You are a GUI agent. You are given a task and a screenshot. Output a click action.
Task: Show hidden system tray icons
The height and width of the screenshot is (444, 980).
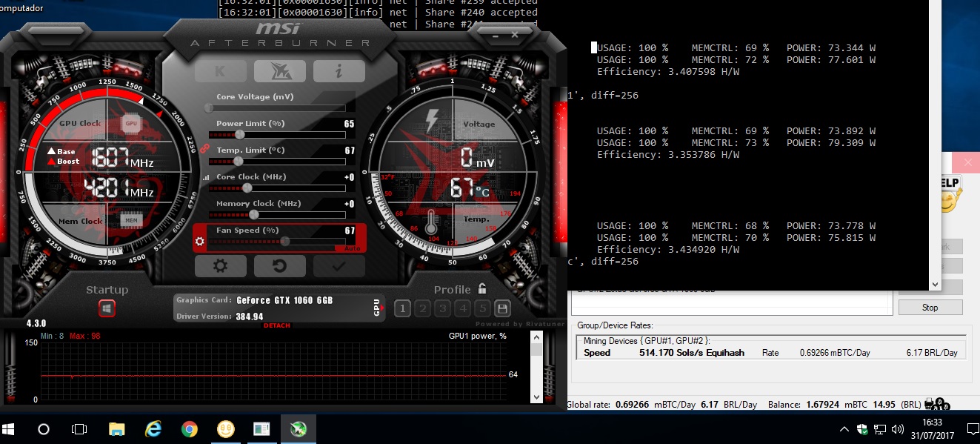pos(844,429)
